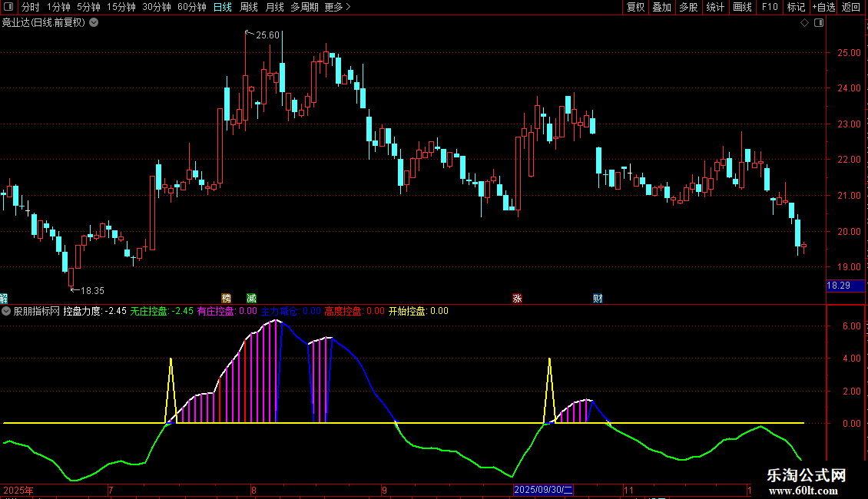This screenshot has width=868, height=499.
Task: Switch to 周线 weekly chart
Action: [249, 7]
